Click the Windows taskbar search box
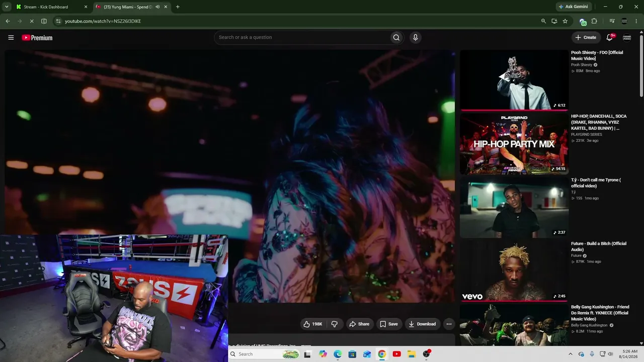Viewport: 644px width, 362px height. tap(265, 354)
